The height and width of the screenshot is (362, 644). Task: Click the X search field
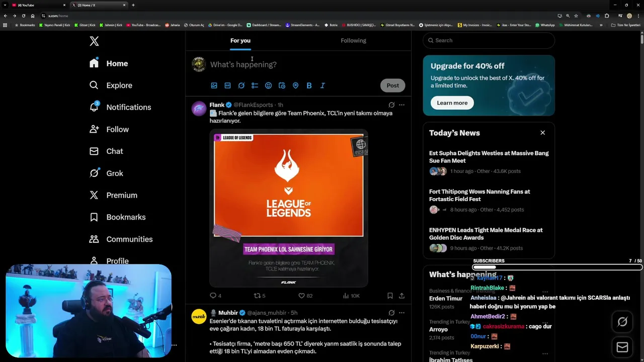click(489, 40)
